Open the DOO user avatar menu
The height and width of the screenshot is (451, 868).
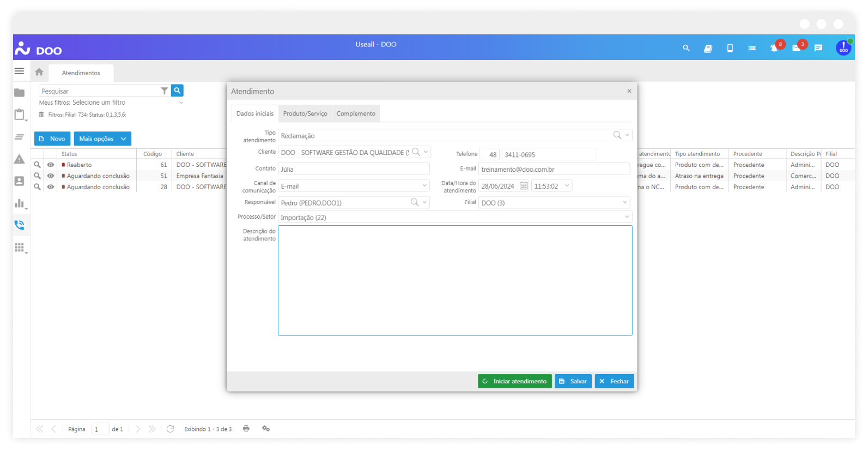[843, 48]
